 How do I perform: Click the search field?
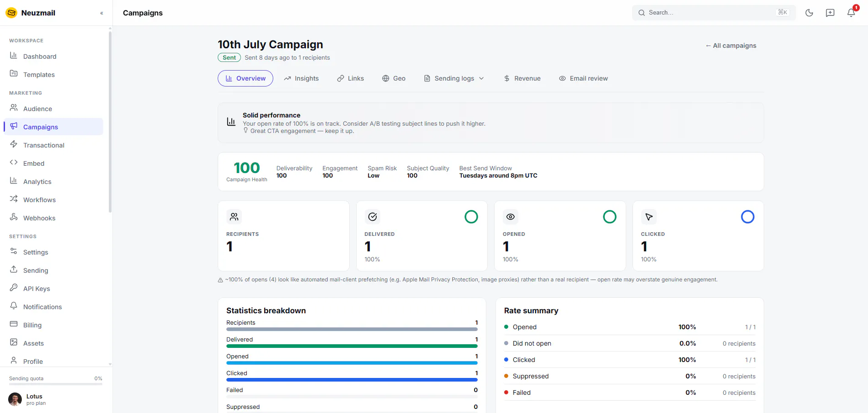click(x=714, y=13)
